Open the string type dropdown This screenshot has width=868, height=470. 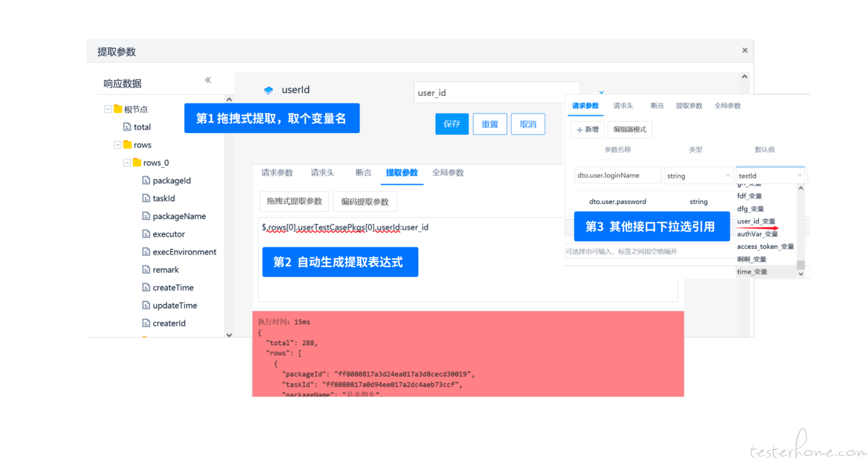[x=698, y=176]
